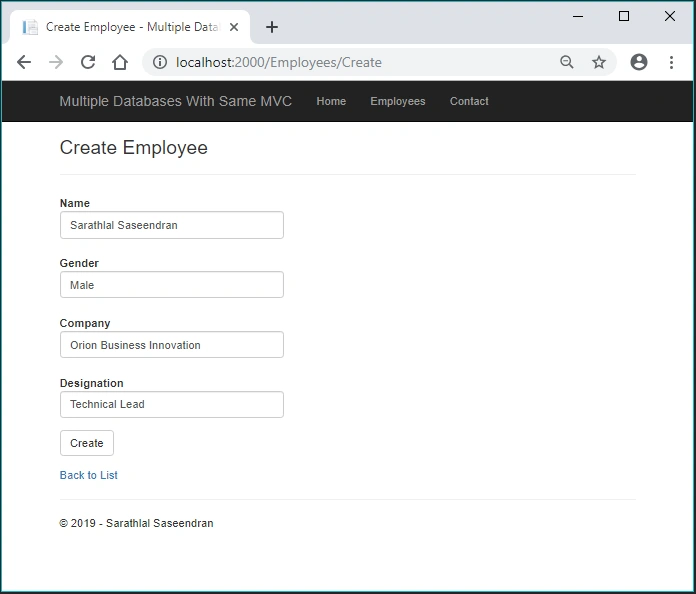The width and height of the screenshot is (696, 594).
Task: Click the zoom magnifier icon in address bar
Action: pyautogui.click(x=567, y=62)
